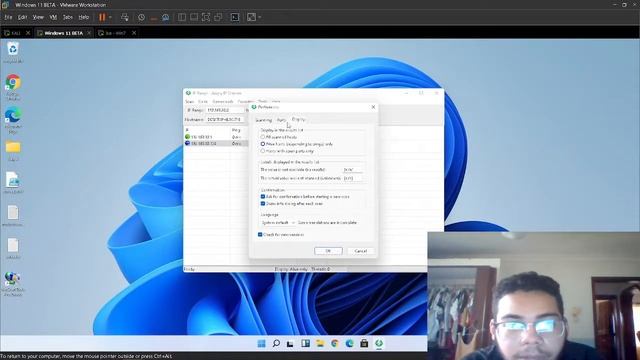Click the VMware full screen mode icon
The width and height of the screenshot is (640, 360).
206,17
